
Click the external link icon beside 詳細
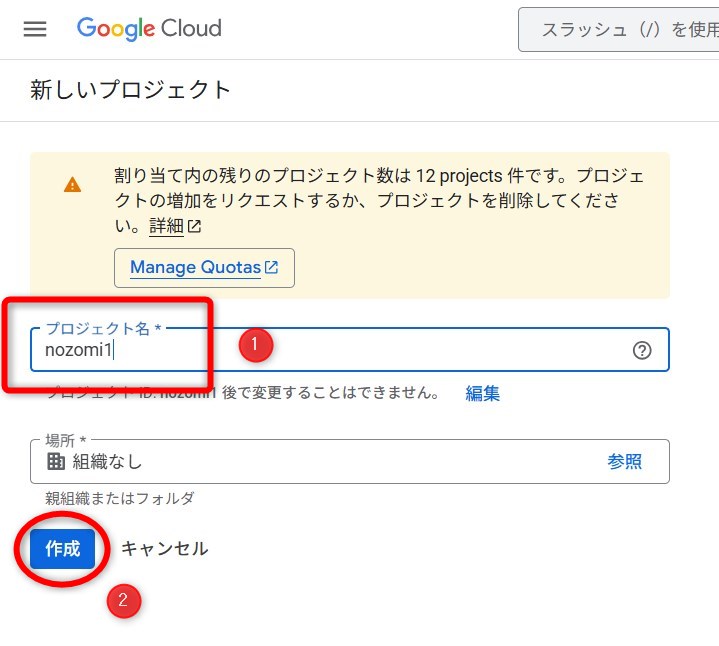point(195,227)
